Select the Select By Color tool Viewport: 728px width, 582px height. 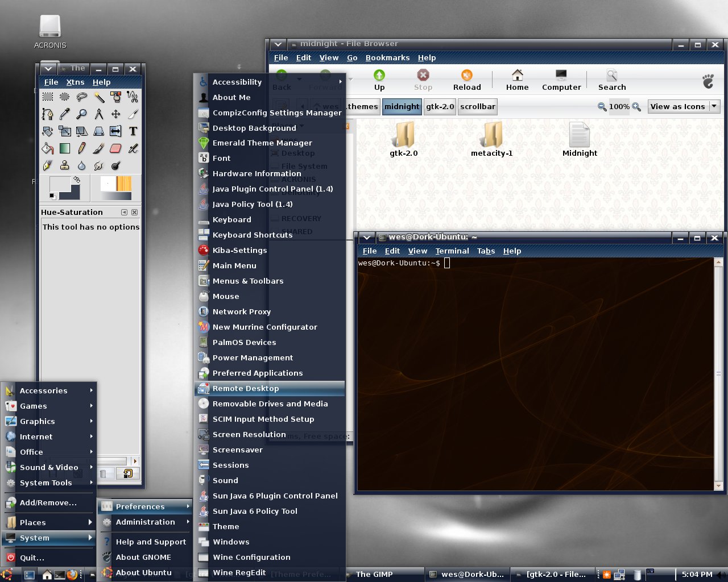pyautogui.click(x=115, y=97)
